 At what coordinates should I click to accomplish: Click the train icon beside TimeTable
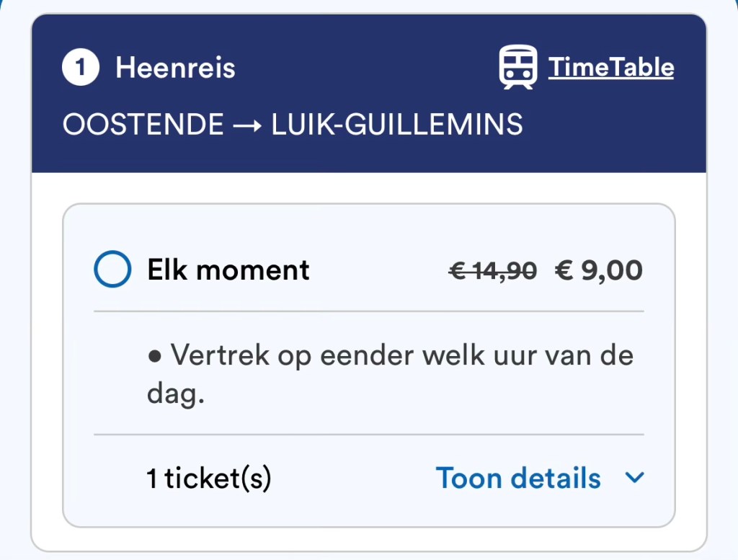click(518, 67)
